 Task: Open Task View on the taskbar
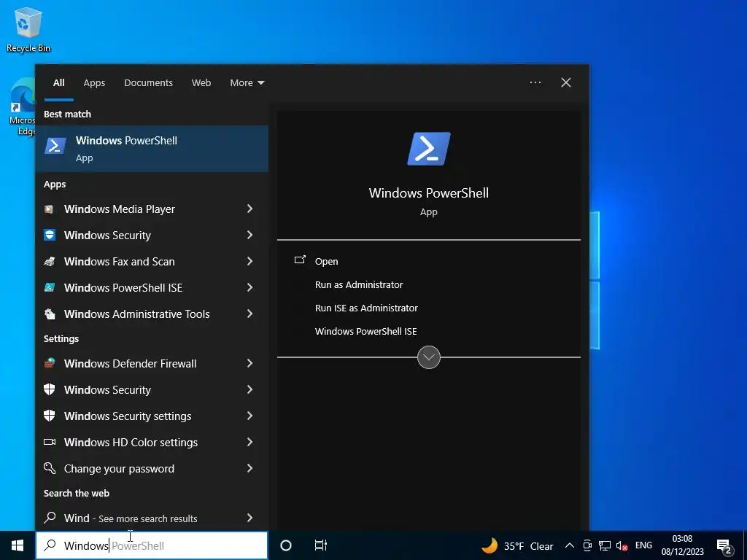point(321,545)
